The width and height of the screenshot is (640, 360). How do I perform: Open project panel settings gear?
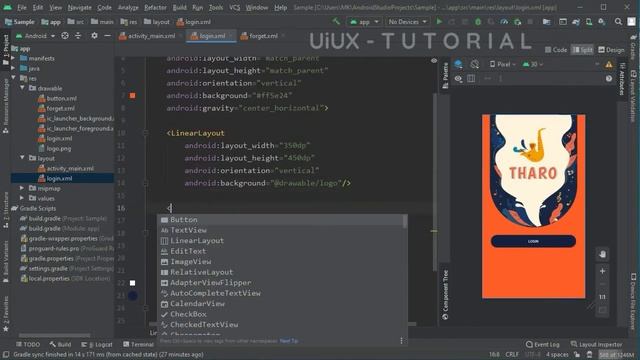pos(94,36)
